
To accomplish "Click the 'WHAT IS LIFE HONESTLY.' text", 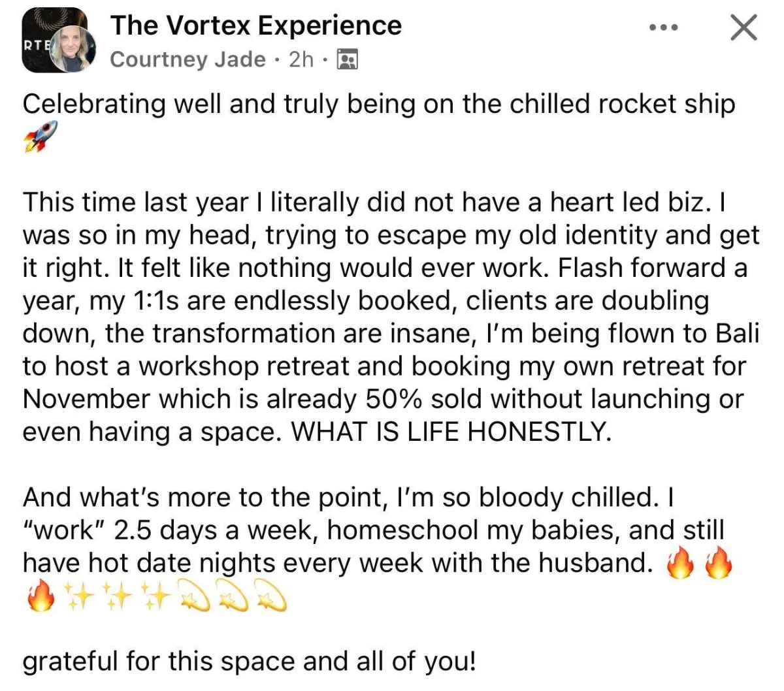I will pyautogui.click(x=451, y=432).
